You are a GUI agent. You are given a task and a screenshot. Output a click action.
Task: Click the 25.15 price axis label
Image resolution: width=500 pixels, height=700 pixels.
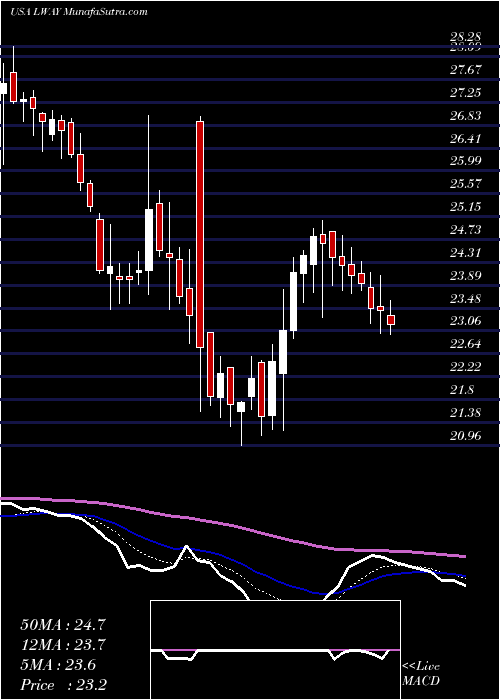click(466, 207)
